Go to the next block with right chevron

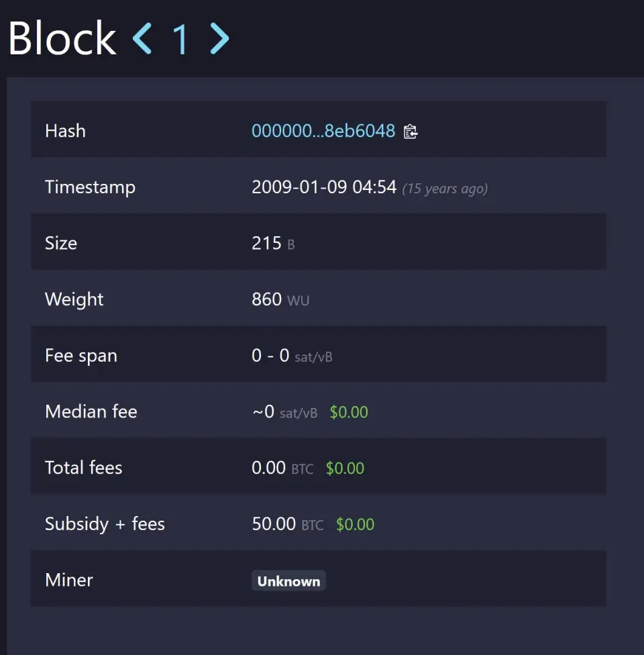(219, 38)
